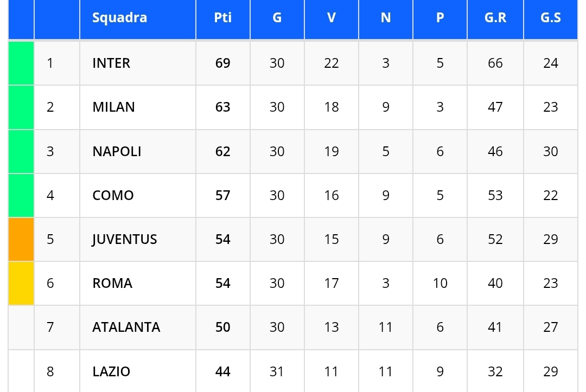Image resolution: width=586 pixels, height=392 pixels.
Task: Click Roma's 10 losses cell
Action: (x=439, y=284)
